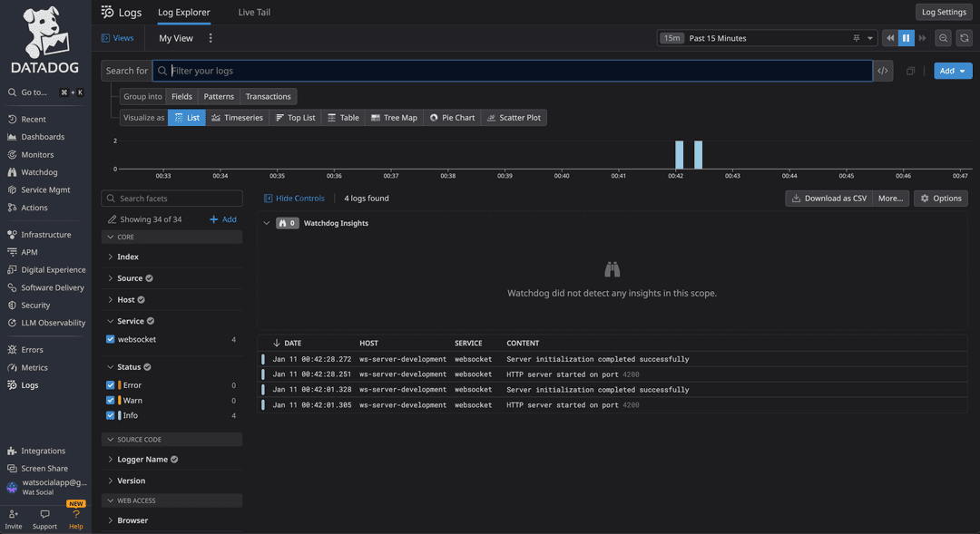Open Dashboards in the sidebar
980x534 pixels.
pos(35,137)
